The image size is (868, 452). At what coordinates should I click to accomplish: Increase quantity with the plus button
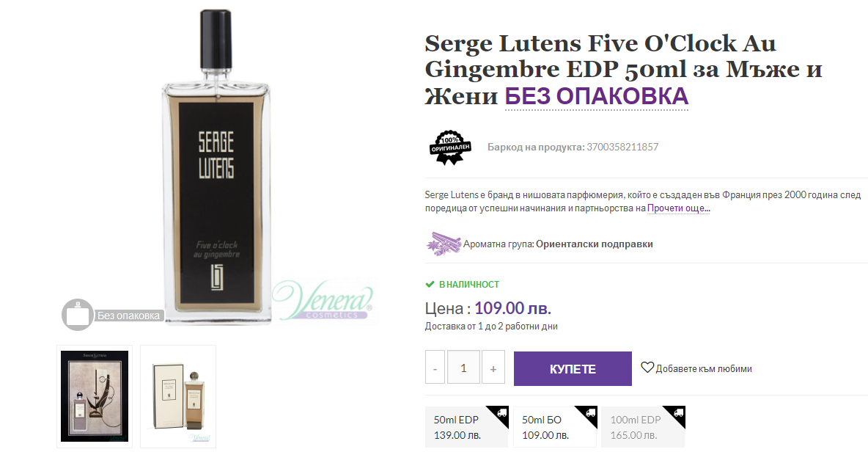(493, 367)
